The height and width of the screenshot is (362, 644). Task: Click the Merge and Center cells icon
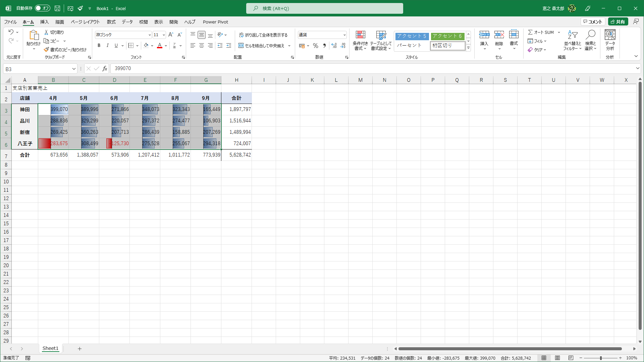(241, 46)
